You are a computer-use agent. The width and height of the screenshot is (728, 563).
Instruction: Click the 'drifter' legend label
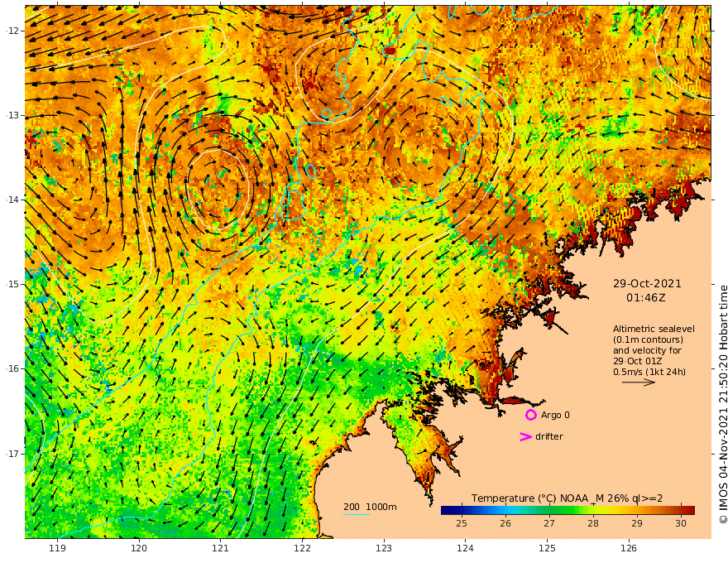coord(549,436)
